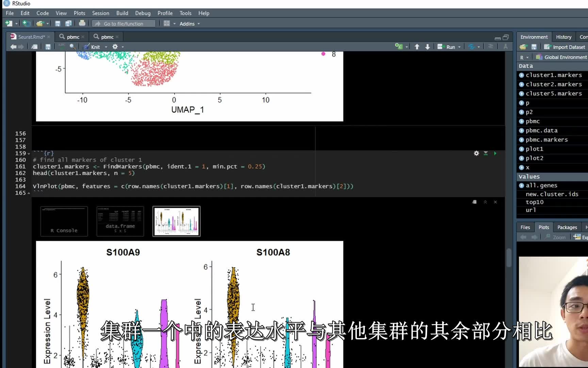Screen dimensions: 588x368
Task: Open an existing file with folder icon
Action: click(x=40, y=24)
